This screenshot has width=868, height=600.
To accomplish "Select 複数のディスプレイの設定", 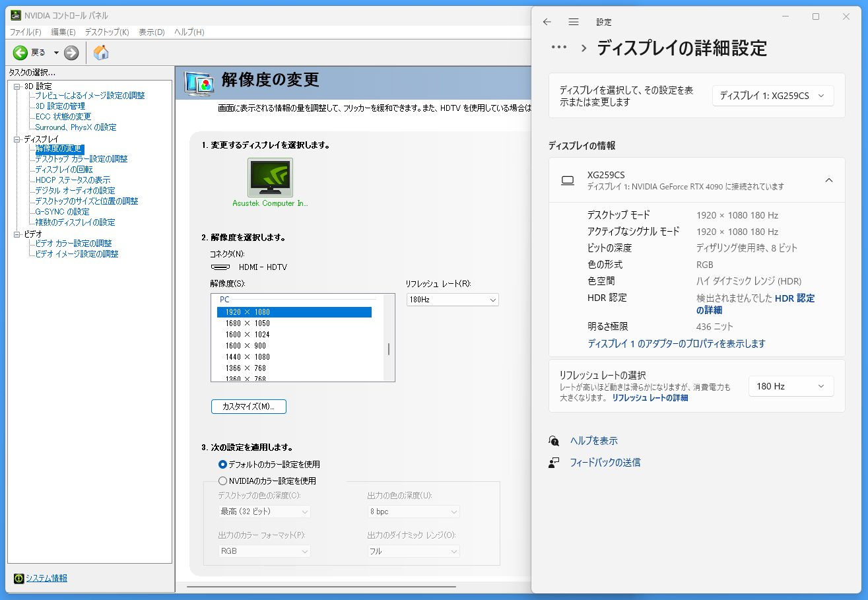I will (75, 222).
